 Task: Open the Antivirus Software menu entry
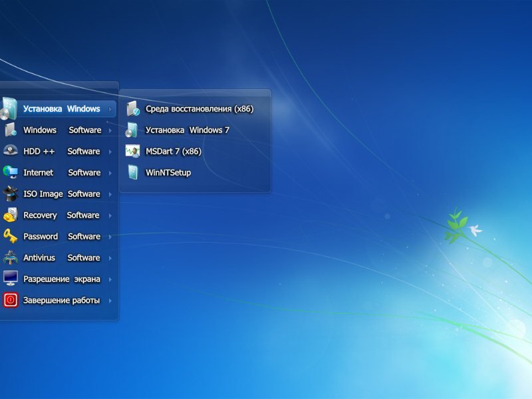pos(58,258)
